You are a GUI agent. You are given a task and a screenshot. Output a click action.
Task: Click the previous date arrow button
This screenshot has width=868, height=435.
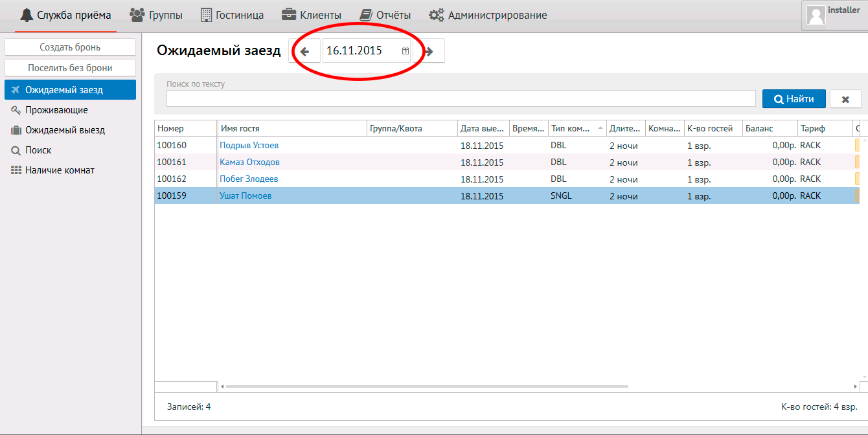point(305,51)
